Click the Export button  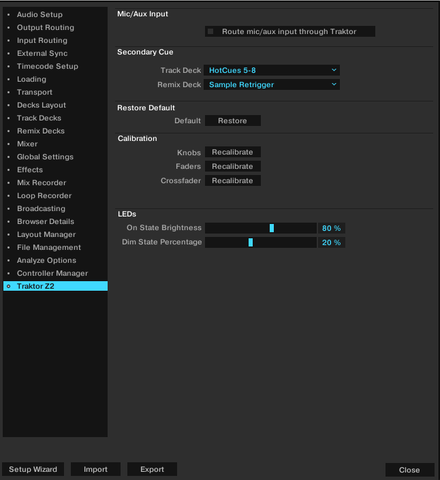pyautogui.click(x=152, y=469)
